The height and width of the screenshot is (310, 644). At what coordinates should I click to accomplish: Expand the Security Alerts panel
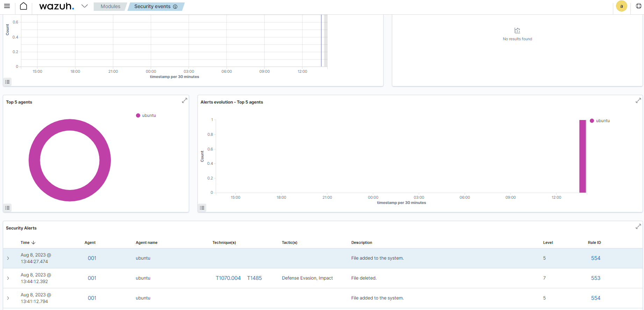[638, 227]
